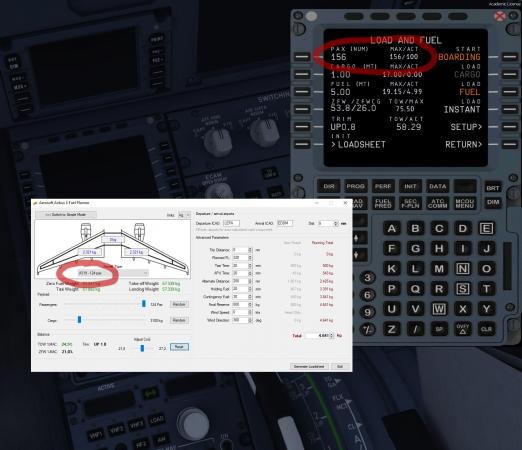Push right line select key for LOAD INSTANT

click(x=510, y=109)
